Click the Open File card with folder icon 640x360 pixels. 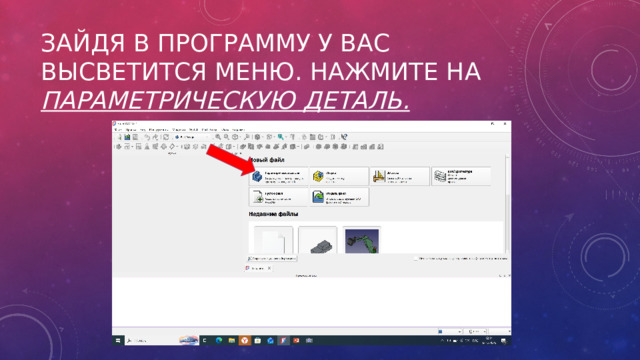pyautogui.click(x=339, y=197)
